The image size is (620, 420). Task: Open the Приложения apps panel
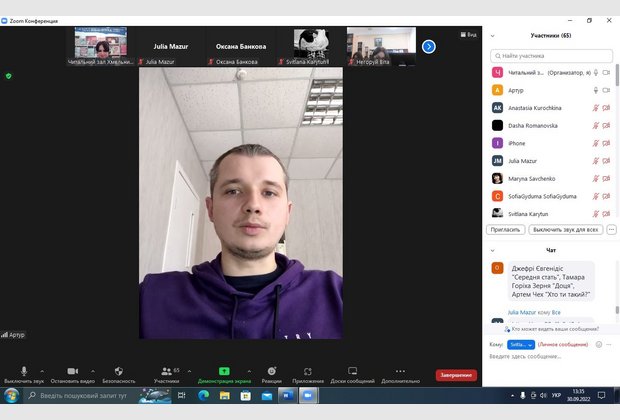pyautogui.click(x=308, y=375)
